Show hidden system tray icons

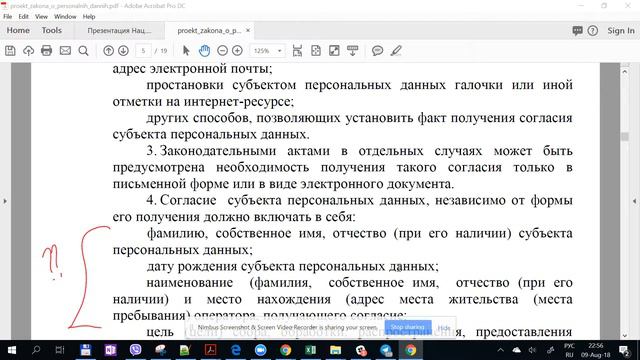[500, 350]
